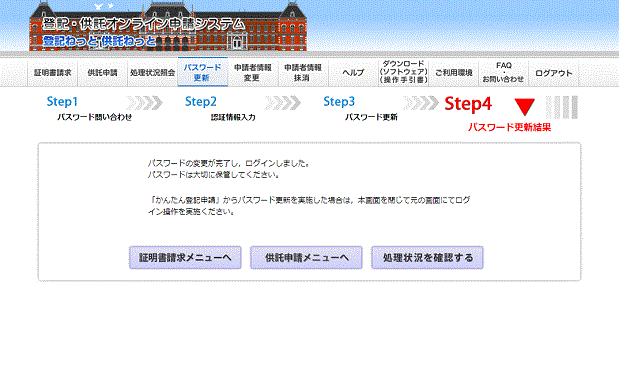Image resolution: width=619 pixels, height=383 pixels.
Task: Click 処理状況を確認する button
Action: (x=427, y=257)
